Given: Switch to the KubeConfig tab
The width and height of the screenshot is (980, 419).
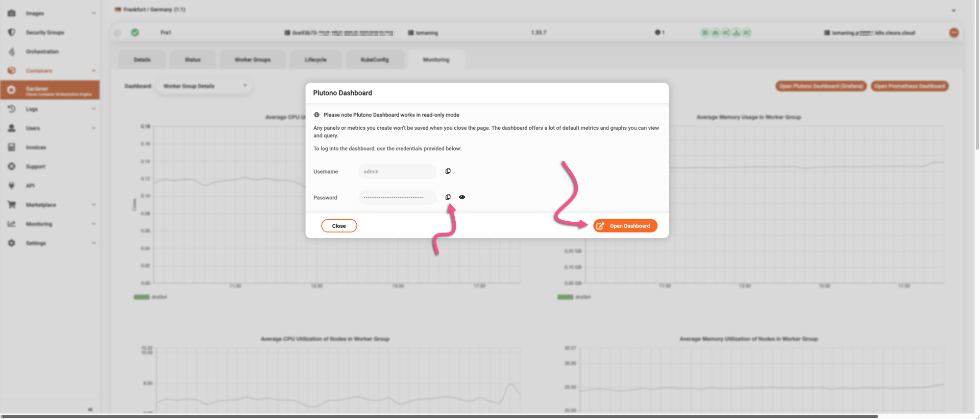Looking at the screenshot, I should [x=375, y=60].
